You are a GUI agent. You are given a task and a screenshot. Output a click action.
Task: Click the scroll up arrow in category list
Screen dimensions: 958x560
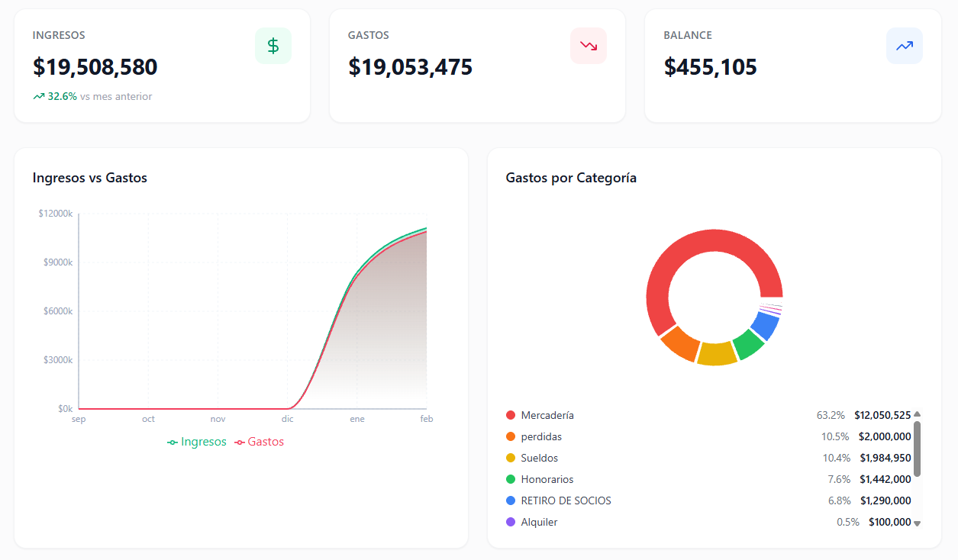[x=917, y=415]
